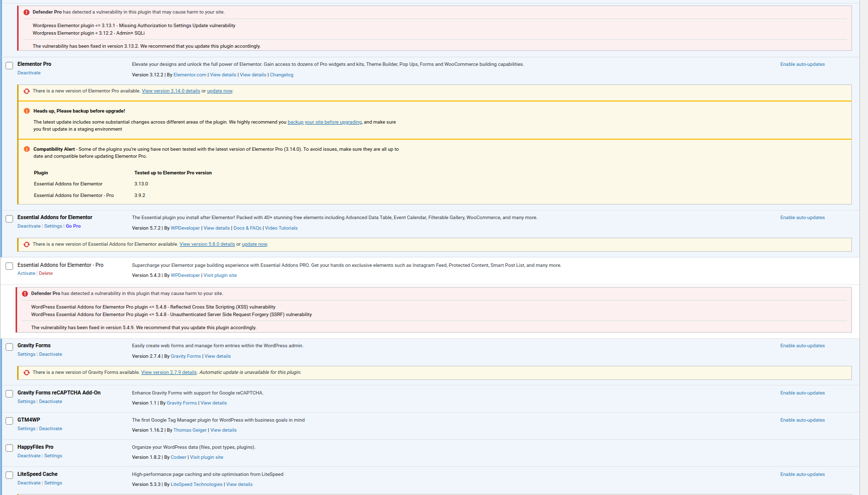The height and width of the screenshot is (495, 868).
Task: Delete Essential Addons for Elementor - Pro
Action: click(46, 273)
